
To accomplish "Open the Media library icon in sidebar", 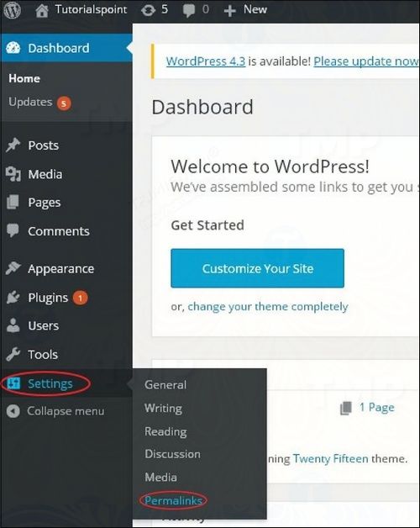I will point(13,174).
